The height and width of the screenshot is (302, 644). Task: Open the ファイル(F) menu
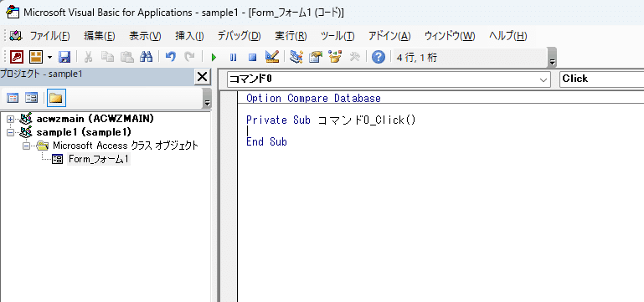(x=49, y=36)
